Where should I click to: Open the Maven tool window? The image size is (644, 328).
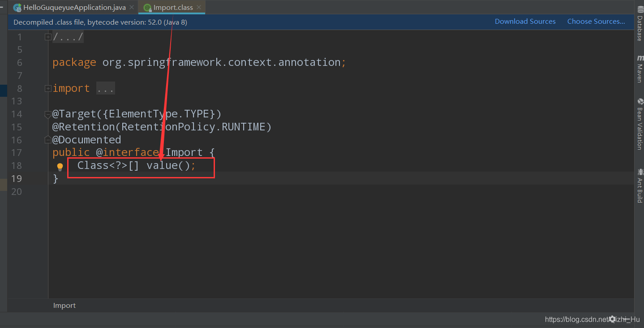tap(640, 69)
